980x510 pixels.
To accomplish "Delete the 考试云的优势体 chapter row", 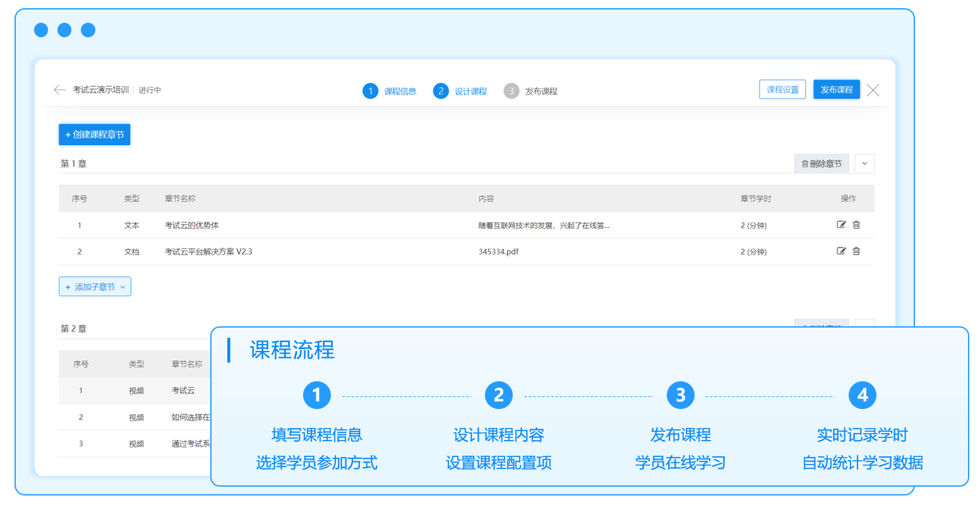I will pos(856,225).
